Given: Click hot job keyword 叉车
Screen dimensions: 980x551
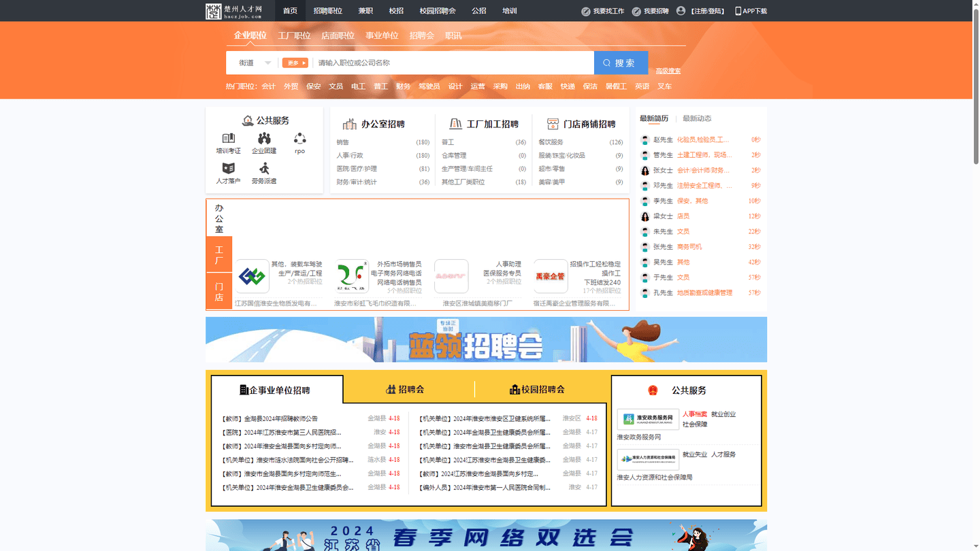Looking at the screenshot, I should click(x=665, y=86).
